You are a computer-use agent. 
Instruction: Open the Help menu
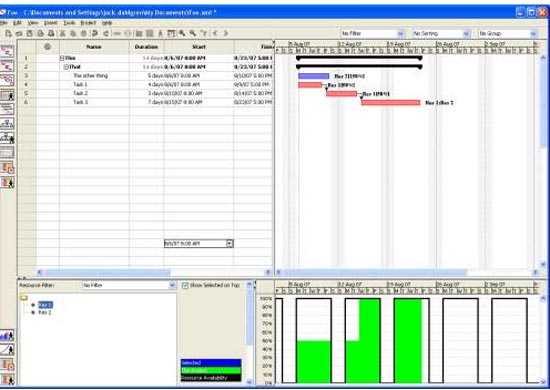[x=107, y=23]
